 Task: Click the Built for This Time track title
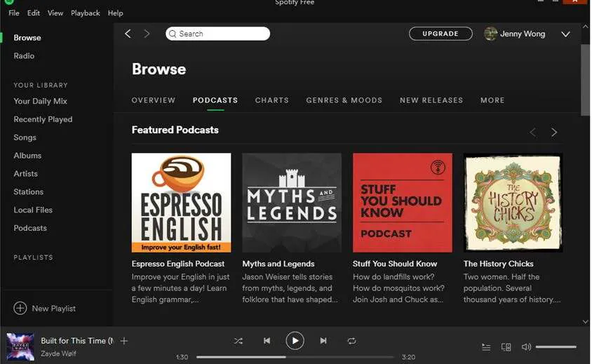tap(77, 341)
